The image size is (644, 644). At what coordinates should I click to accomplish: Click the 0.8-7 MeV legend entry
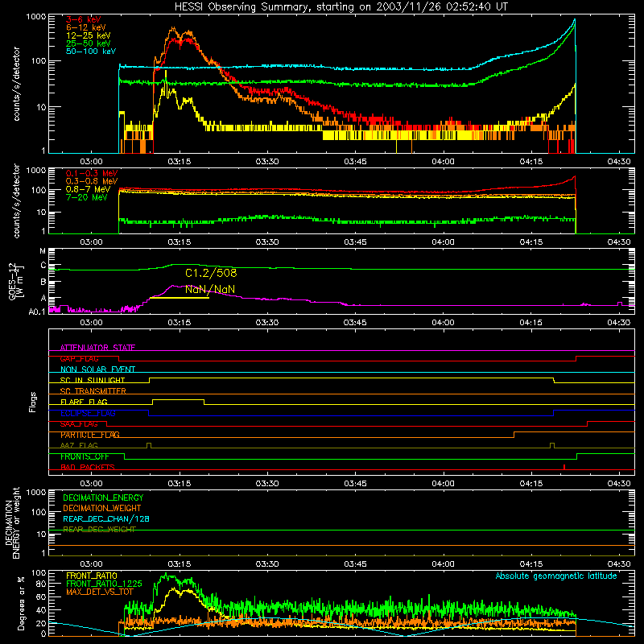click(x=88, y=189)
